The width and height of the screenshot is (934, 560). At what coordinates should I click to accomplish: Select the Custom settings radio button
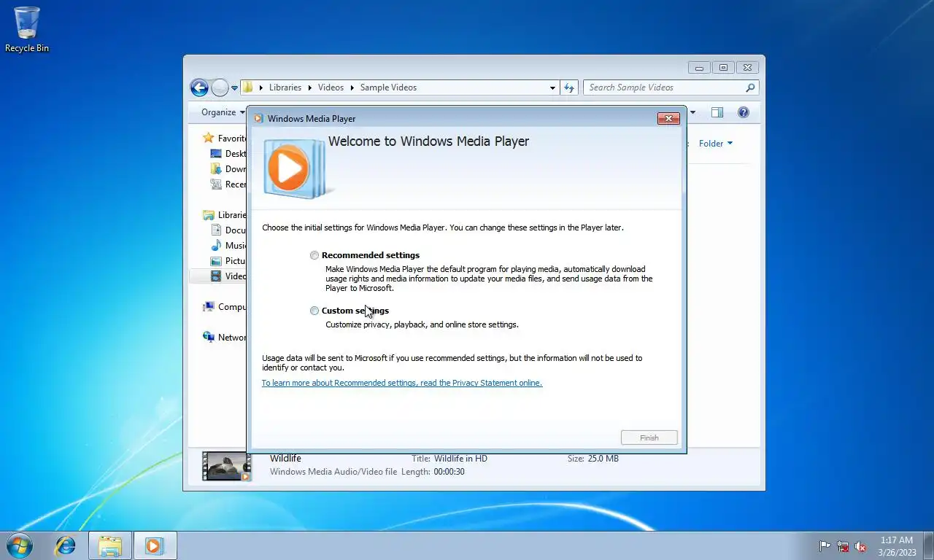pyautogui.click(x=314, y=311)
